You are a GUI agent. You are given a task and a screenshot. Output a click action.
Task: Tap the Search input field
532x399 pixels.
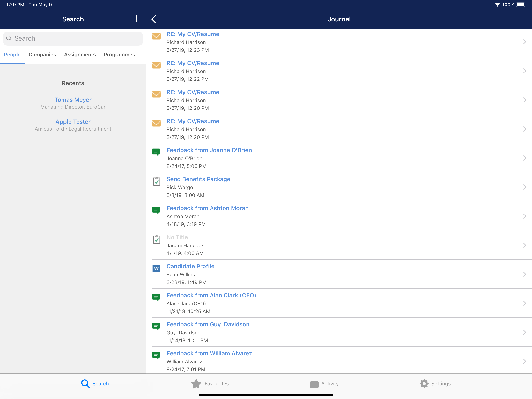pyautogui.click(x=73, y=38)
